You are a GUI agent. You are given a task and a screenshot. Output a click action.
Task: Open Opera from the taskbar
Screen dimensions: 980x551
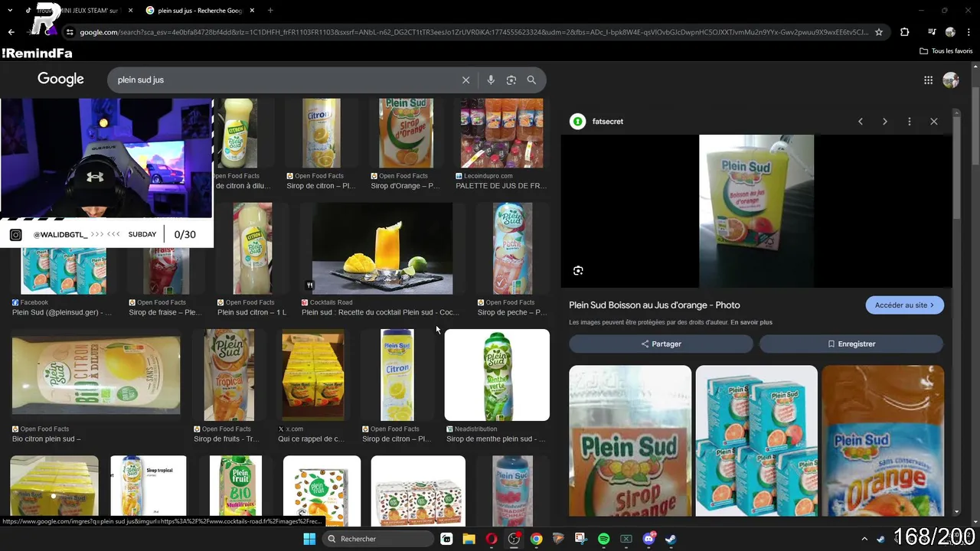(492, 539)
